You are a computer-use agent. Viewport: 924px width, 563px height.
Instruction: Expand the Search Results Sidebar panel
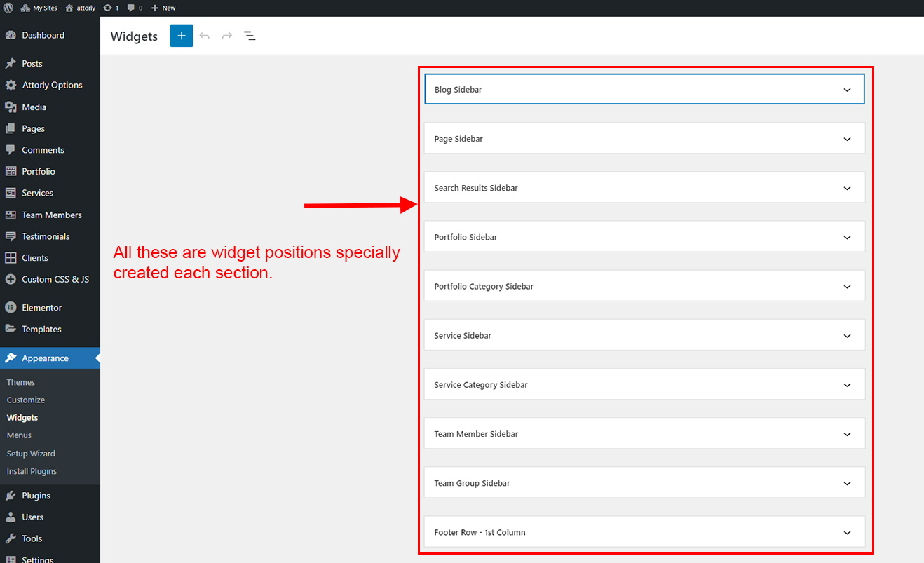[847, 188]
